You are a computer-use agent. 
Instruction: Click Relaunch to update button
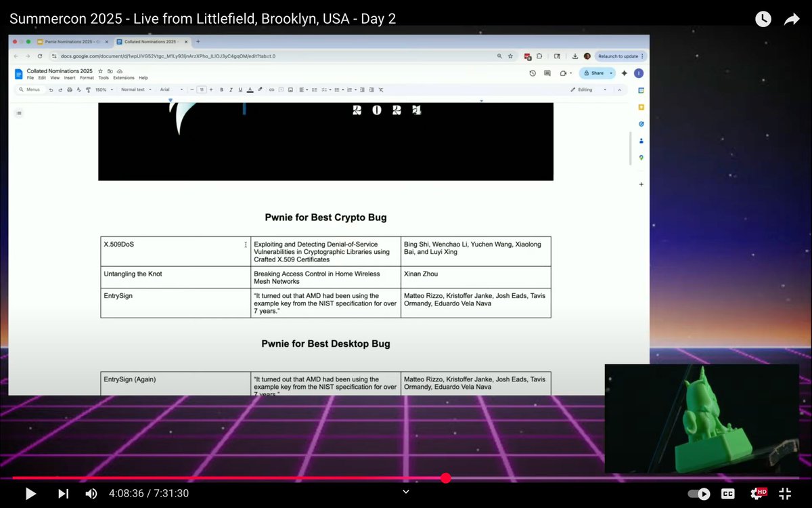coord(619,56)
